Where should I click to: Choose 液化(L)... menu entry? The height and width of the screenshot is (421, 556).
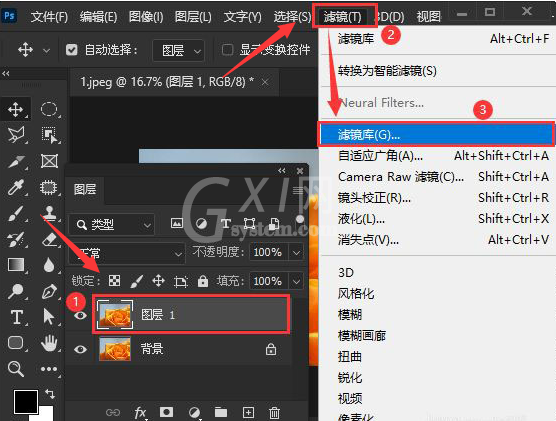438,219
